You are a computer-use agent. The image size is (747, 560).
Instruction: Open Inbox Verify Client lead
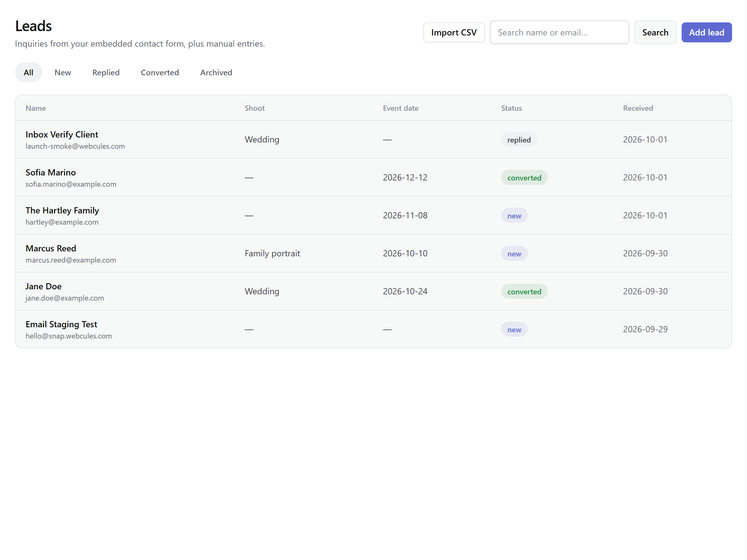pos(62,134)
